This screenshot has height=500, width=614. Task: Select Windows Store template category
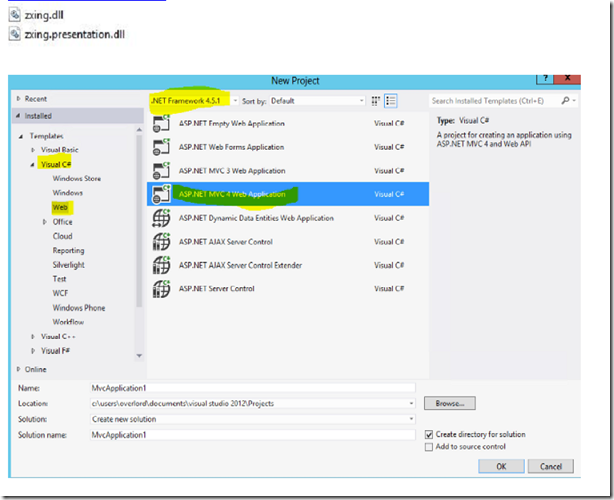77,179
